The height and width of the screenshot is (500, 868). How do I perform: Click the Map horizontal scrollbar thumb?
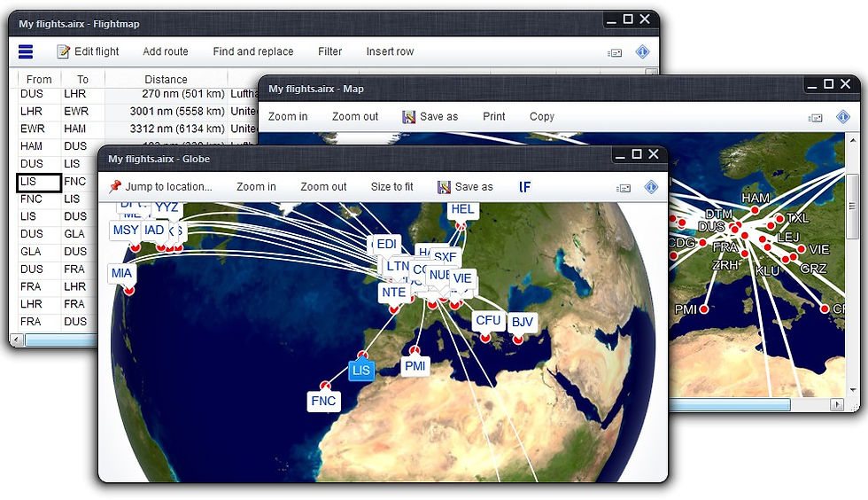coord(729,405)
